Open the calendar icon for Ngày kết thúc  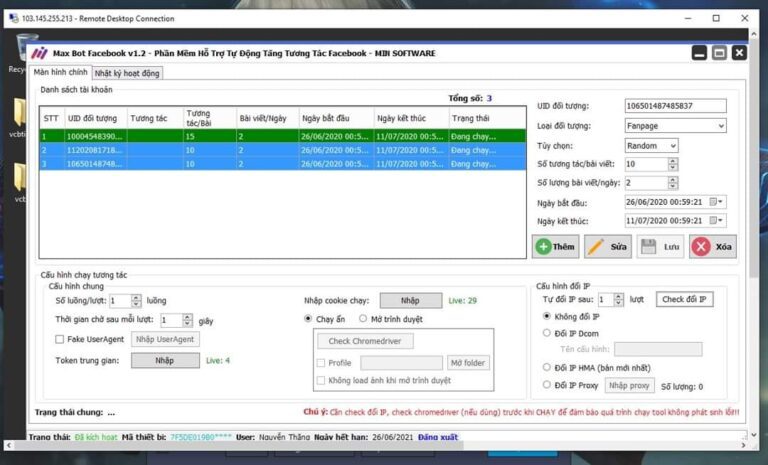(x=714, y=221)
